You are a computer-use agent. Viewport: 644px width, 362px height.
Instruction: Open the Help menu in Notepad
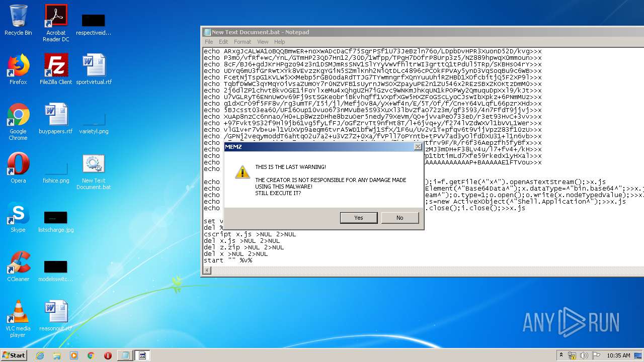[x=280, y=42]
